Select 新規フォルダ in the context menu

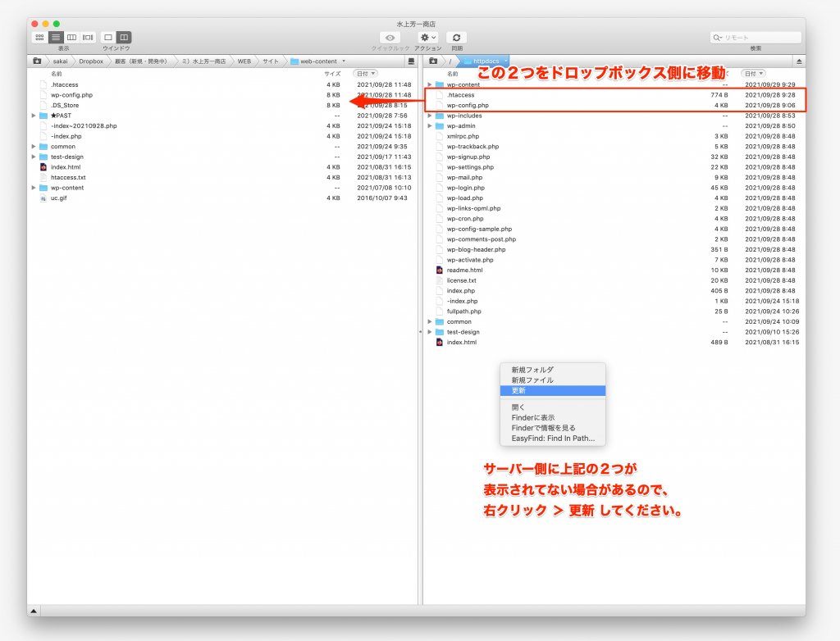coord(532,370)
